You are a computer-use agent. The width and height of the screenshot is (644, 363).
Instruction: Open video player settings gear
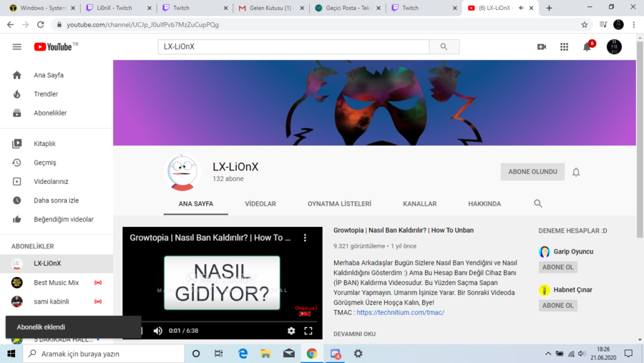[x=291, y=331]
